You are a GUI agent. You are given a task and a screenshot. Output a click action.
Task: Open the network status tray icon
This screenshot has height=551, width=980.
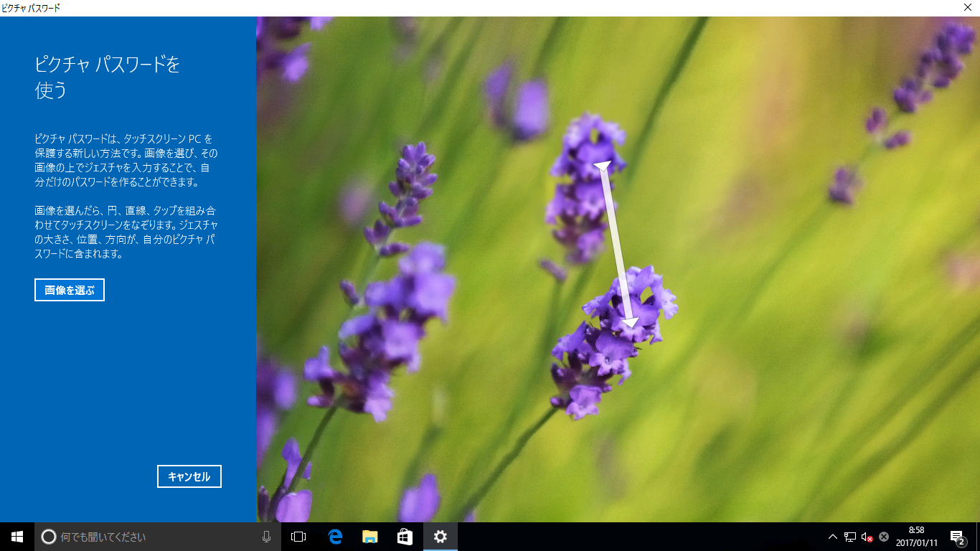coord(850,537)
